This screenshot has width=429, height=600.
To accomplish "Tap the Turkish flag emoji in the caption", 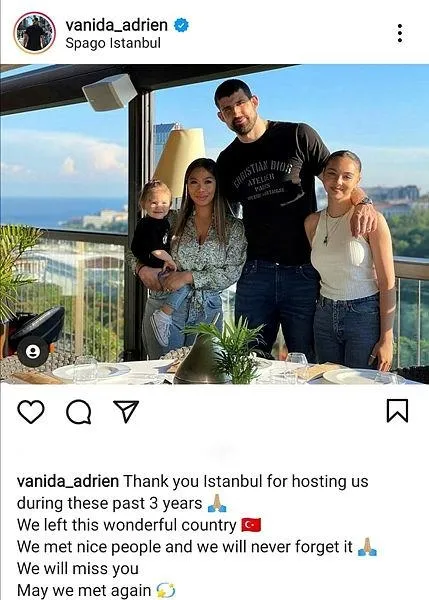I will tap(251, 525).
